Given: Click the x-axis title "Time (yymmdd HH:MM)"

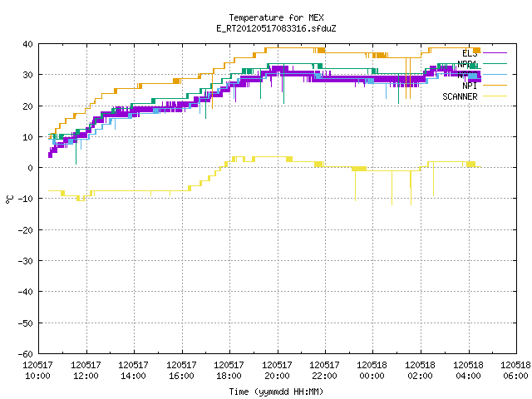Looking at the screenshot, I should point(276,392).
